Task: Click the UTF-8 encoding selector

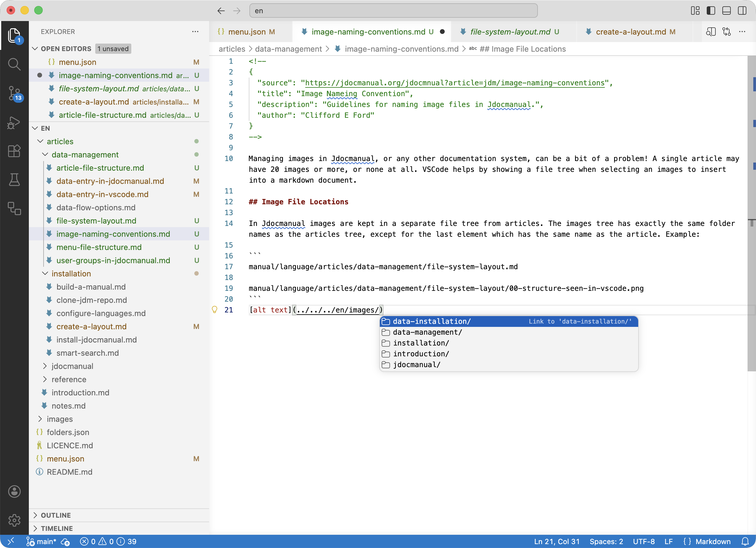Action: [x=644, y=541]
